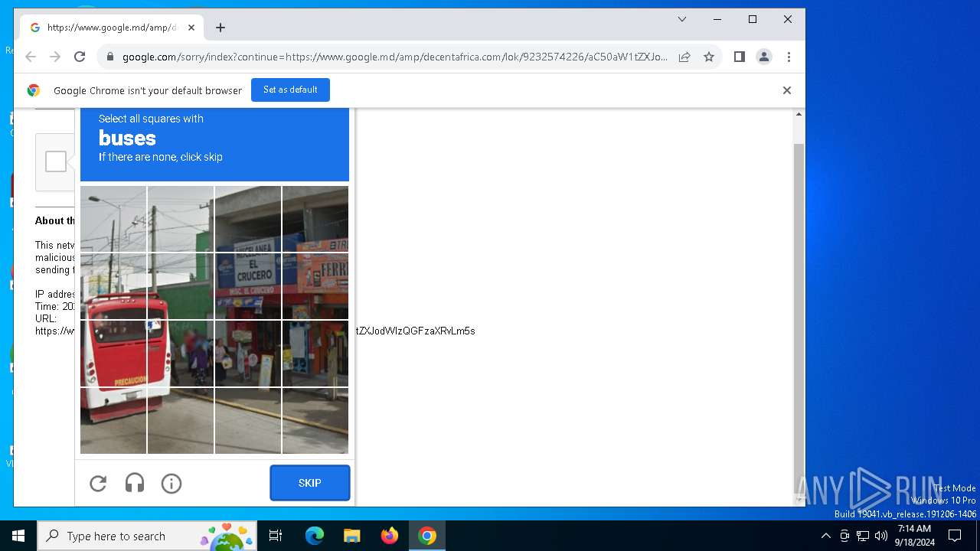
Task: Click scrollbar up arrow
Action: point(799,114)
